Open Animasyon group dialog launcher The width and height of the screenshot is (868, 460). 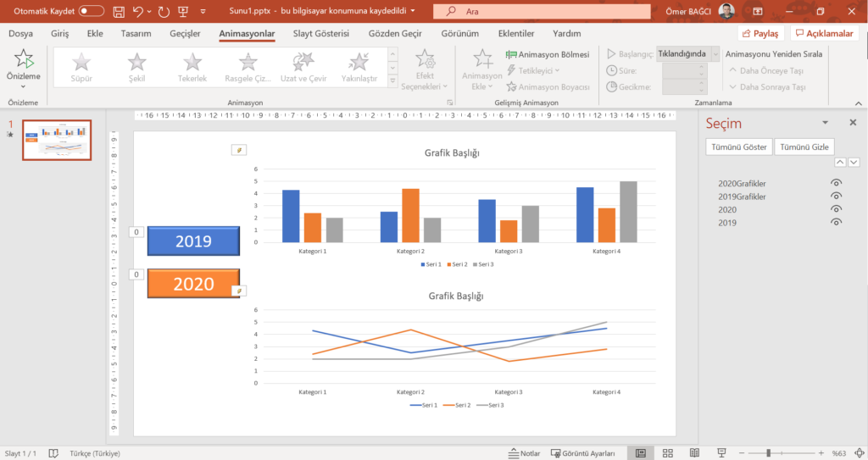pos(449,103)
